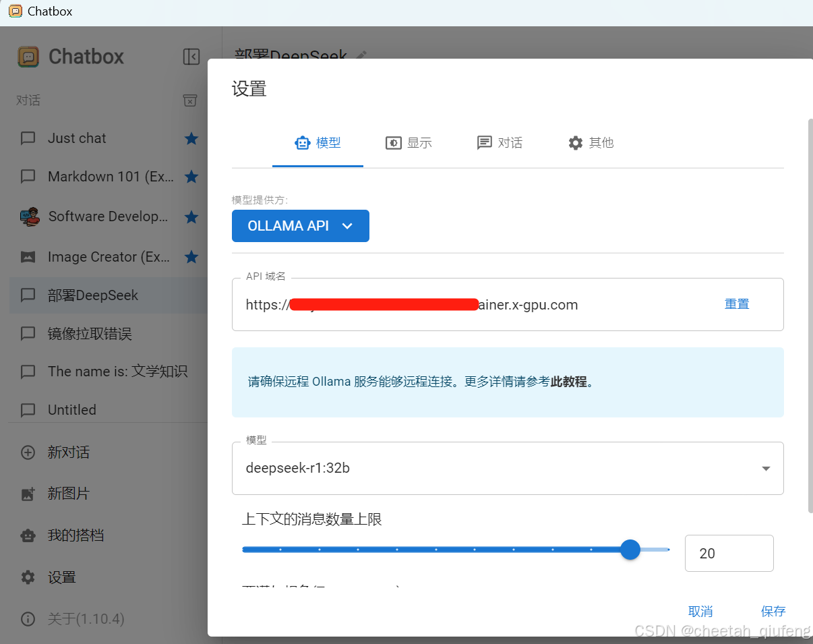Open the OLLAMA API provider dropdown
The image size is (813, 644).
click(x=301, y=226)
